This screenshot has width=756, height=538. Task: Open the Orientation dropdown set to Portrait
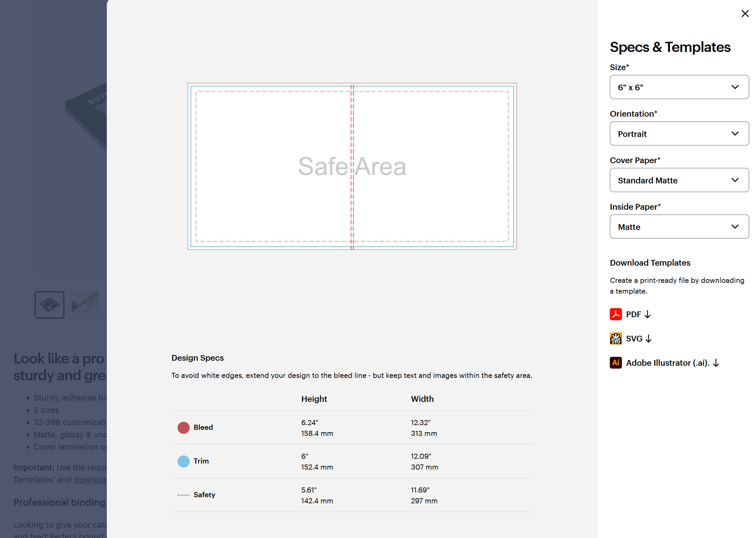click(679, 133)
